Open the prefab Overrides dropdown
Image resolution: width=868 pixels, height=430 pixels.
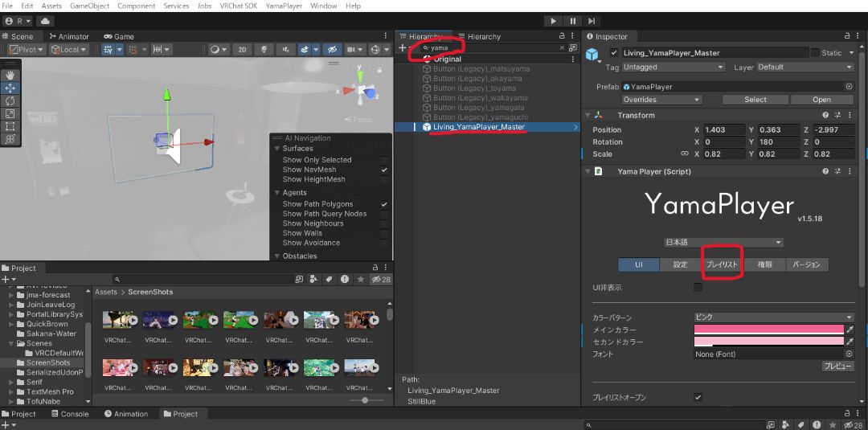pos(661,100)
